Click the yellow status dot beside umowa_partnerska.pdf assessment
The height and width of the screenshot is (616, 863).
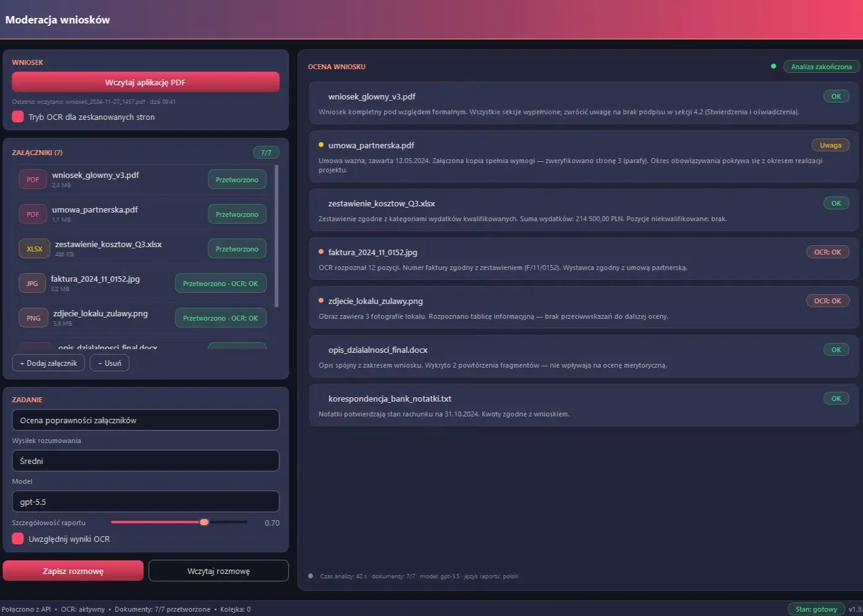(x=321, y=145)
